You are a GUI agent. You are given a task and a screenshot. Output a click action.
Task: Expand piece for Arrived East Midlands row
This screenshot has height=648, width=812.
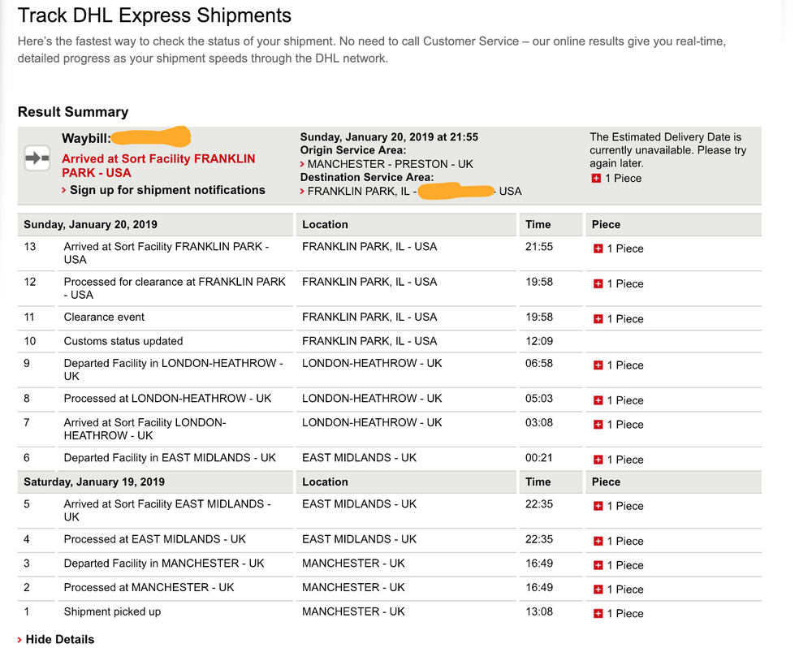tap(598, 506)
